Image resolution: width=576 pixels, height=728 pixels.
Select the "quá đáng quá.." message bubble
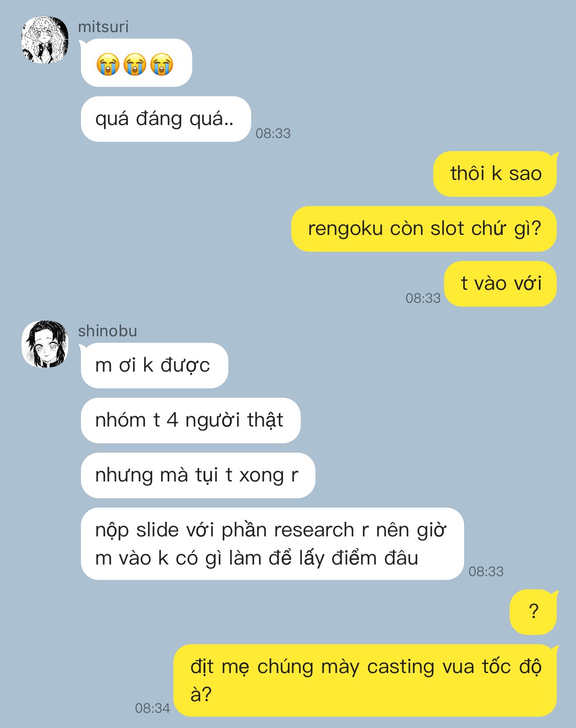(x=166, y=119)
